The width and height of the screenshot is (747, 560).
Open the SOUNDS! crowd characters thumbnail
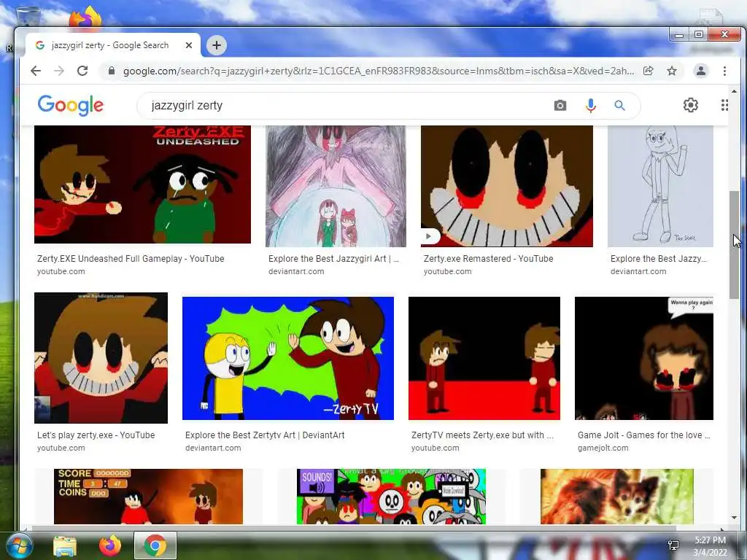click(391, 496)
